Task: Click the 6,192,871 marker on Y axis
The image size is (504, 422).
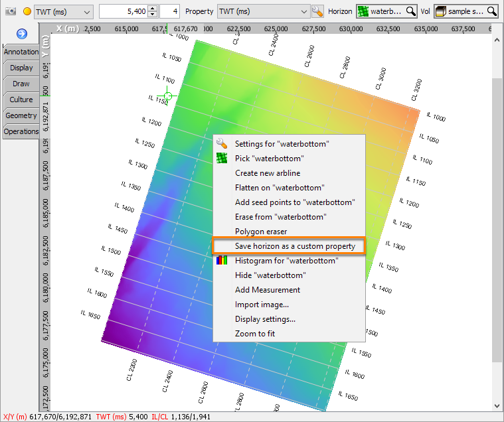Action: (45, 117)
